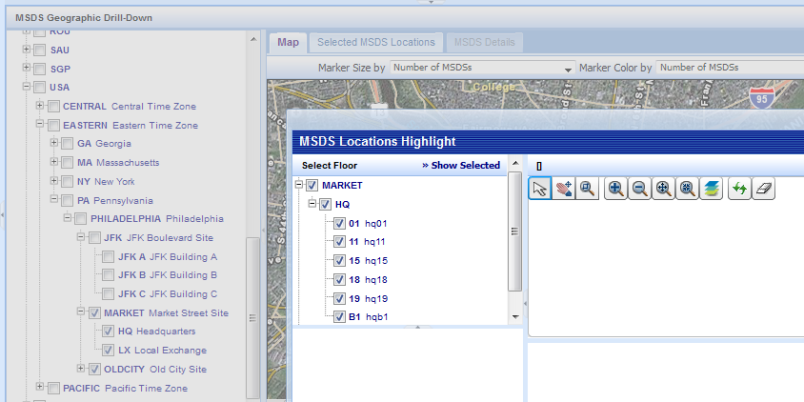Collapse the USA tree node
This screenshot has width=804, height=402.
tap(27, 87)
